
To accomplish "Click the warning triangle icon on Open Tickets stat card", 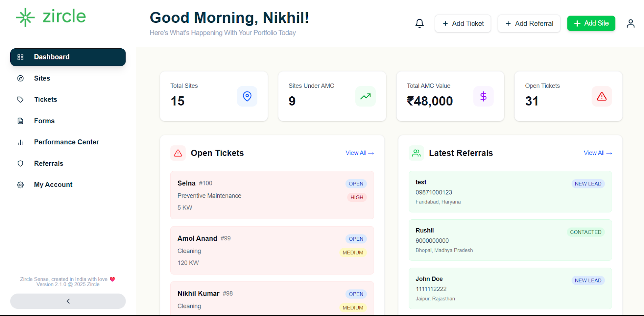I will pyautogui.click(x=602, y=96).
